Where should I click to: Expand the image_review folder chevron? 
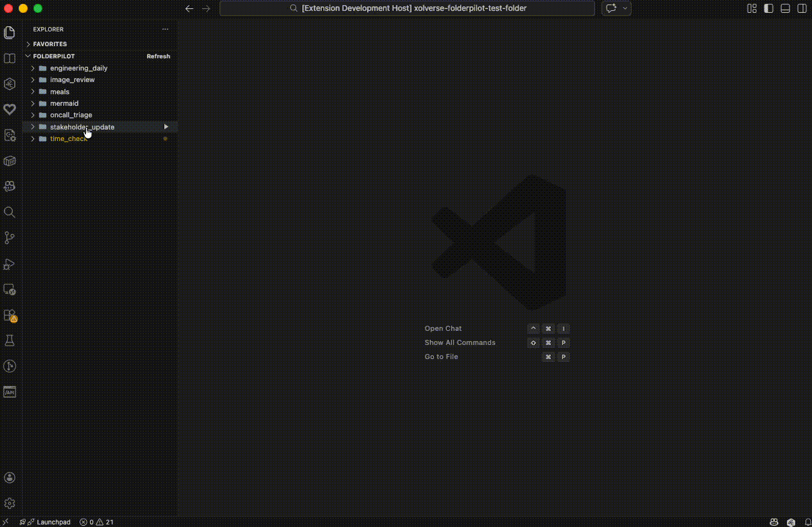click(33, 79)
